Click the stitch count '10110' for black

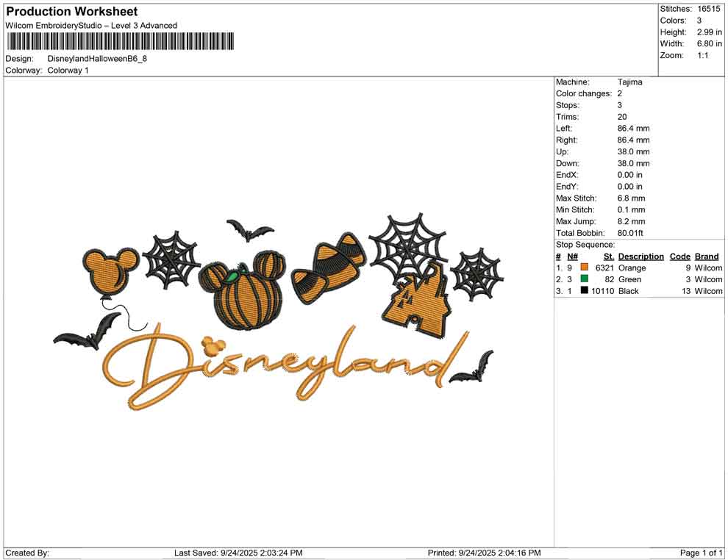click(x=602, y=291)
